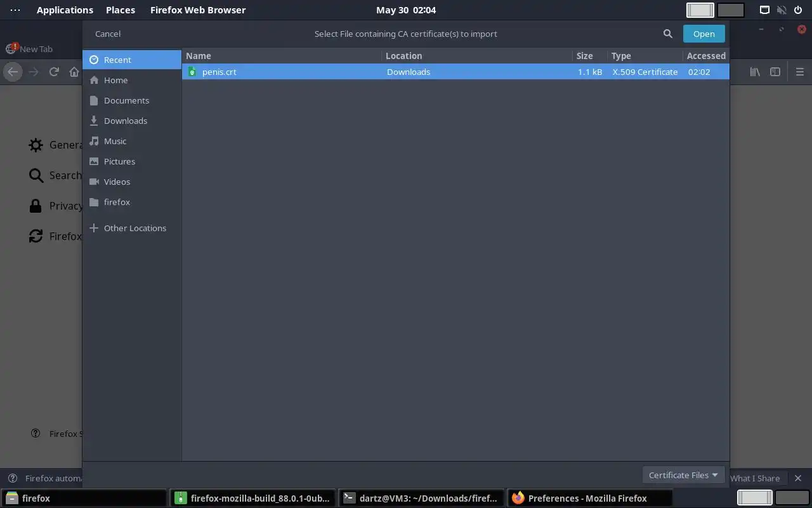This screenshot has width=812, height=508.
Task: Open Firefox sync icon category in Preferences
Action: pos(36,236)
